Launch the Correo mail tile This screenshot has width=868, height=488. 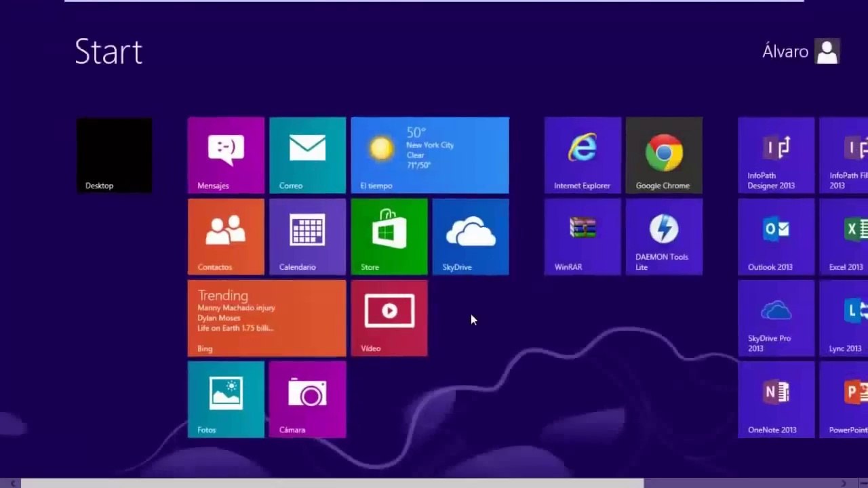(x=307, y=155)
